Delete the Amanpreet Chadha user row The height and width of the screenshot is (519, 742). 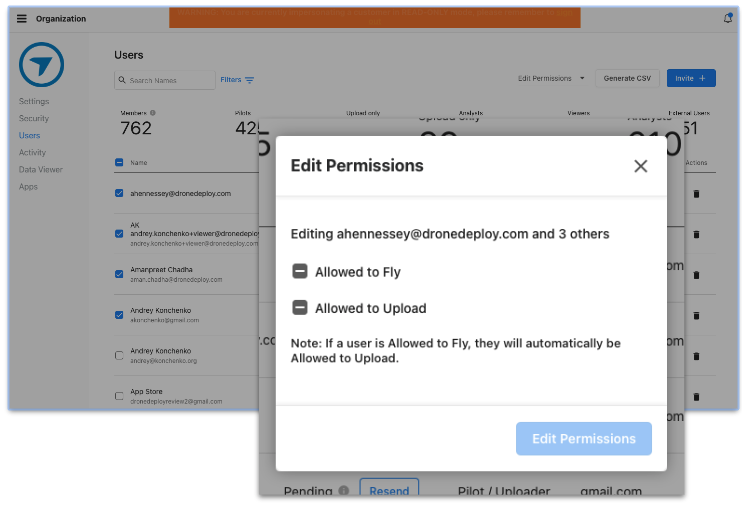pos(696,275)
